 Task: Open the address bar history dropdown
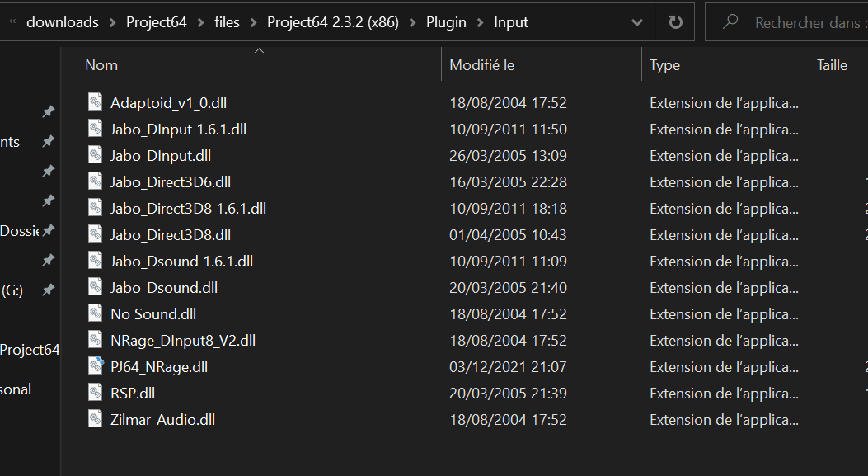pos(637,23)
